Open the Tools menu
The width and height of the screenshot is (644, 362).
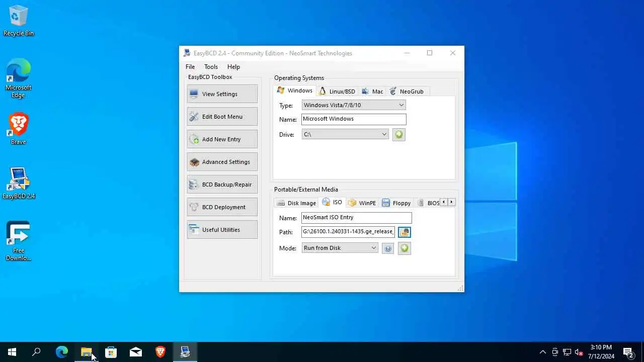pyautogui.click(x=211, y=67)
